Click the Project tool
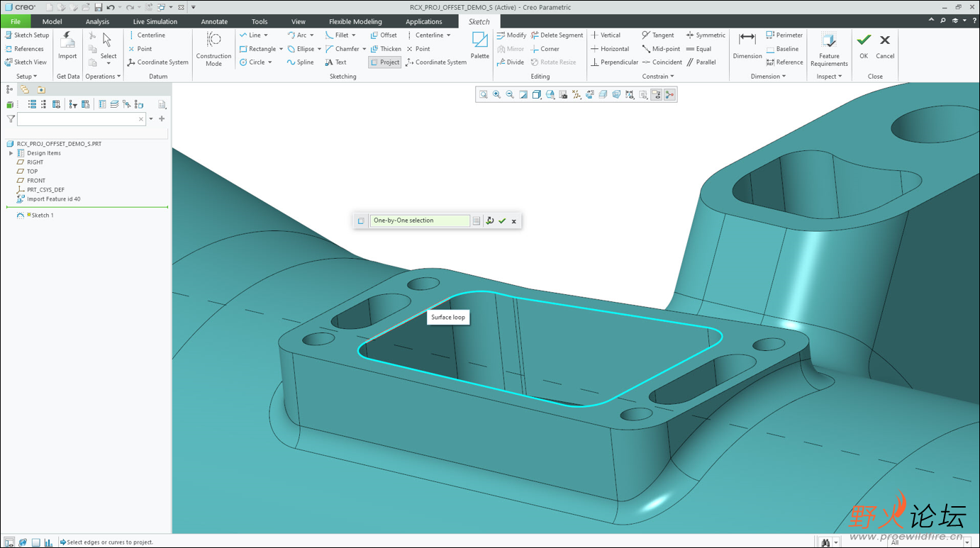980x548 pixels. coord(385,62)
